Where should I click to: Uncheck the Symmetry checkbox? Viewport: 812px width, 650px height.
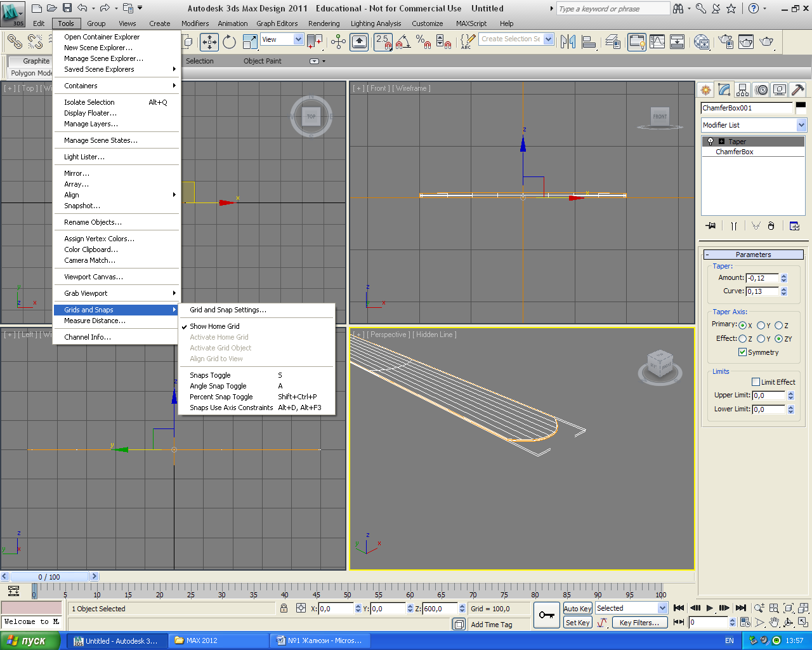(x=742, y=352)
